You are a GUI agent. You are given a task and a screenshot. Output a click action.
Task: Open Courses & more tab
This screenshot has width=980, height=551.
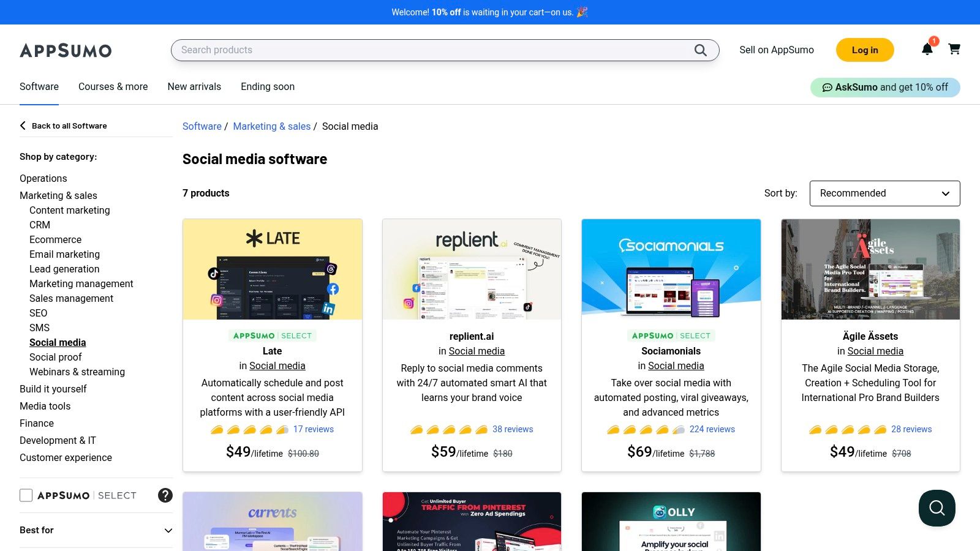113,87
